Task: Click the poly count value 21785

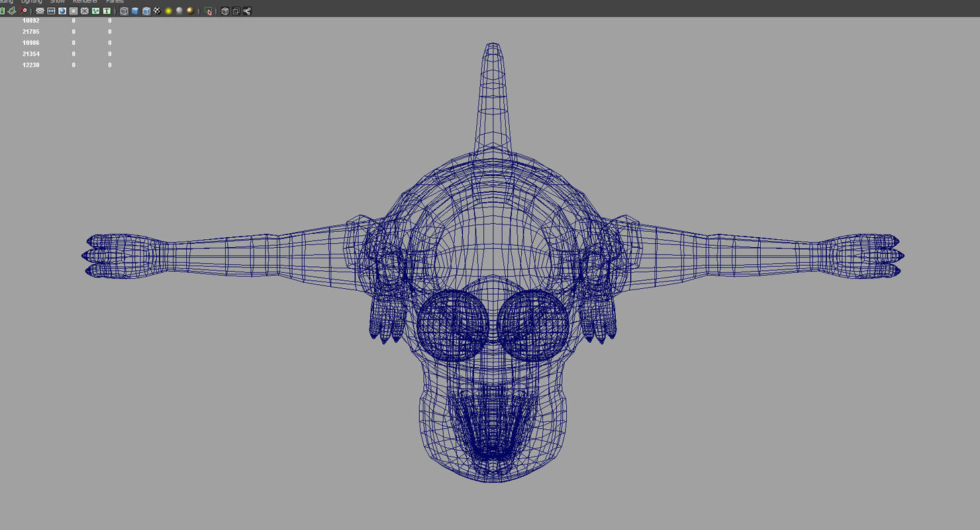Action: 31,32
